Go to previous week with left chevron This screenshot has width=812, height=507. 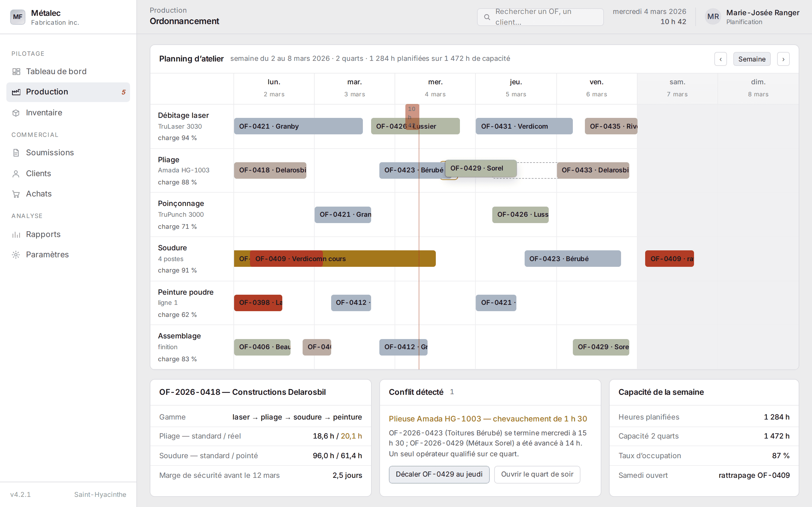[720, 59]
